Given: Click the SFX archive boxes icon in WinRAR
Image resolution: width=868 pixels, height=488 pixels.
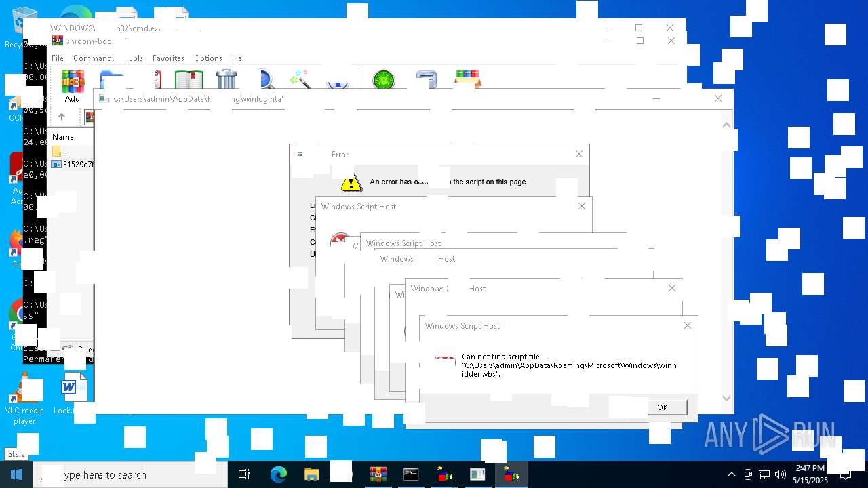Looking at the screenshot, I should pyautogui.click(x=467, y=79).
